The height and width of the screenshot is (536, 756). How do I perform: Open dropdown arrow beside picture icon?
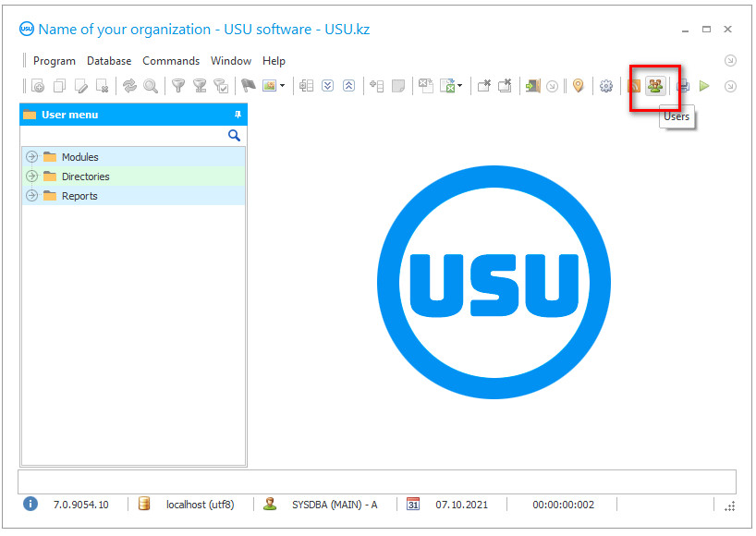pos(283,86)
